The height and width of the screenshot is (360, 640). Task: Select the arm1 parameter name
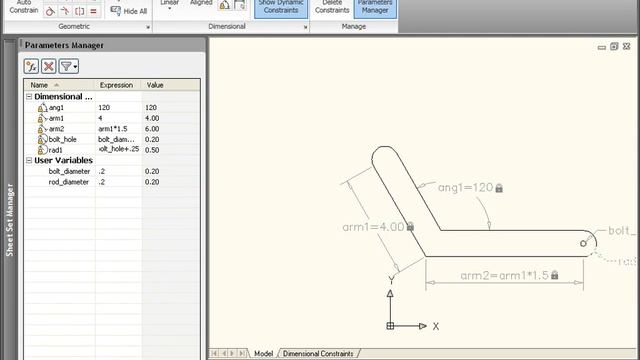[x=56, y=118]
